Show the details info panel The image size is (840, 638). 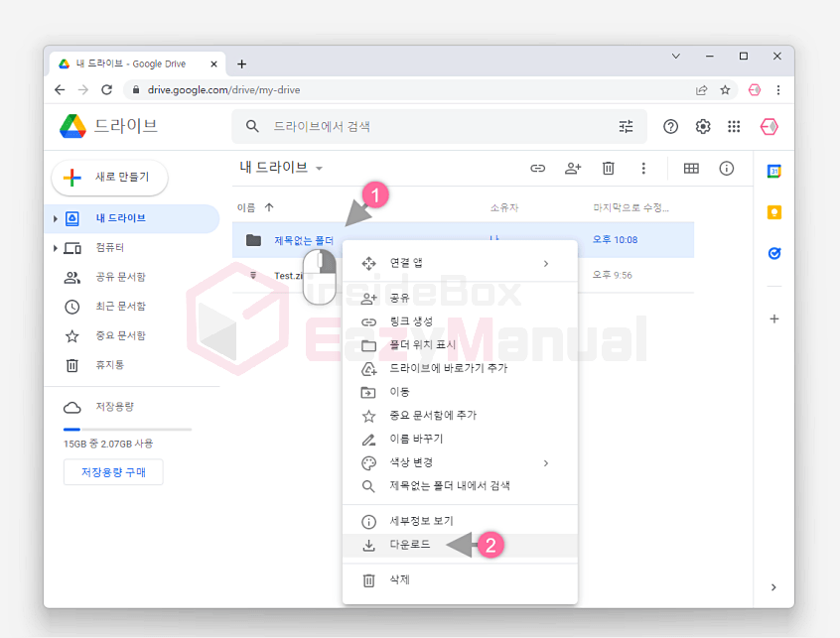click(726, 168)
